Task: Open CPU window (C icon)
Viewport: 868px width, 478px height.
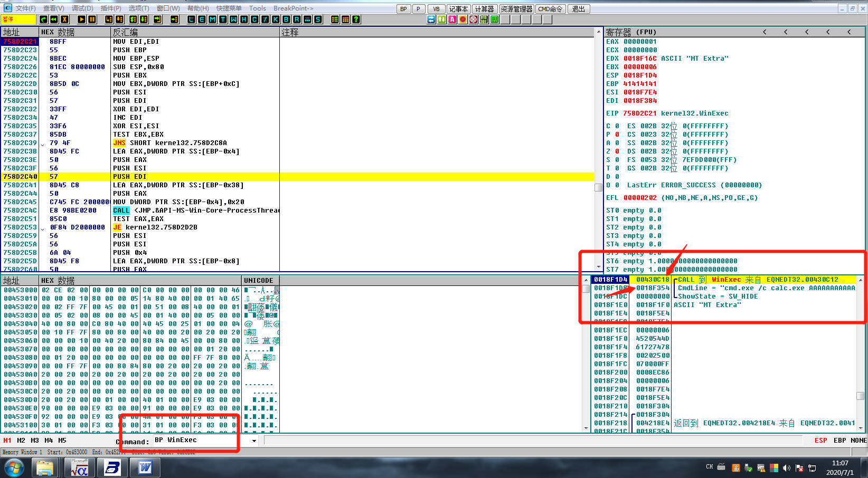Action: 254,19
